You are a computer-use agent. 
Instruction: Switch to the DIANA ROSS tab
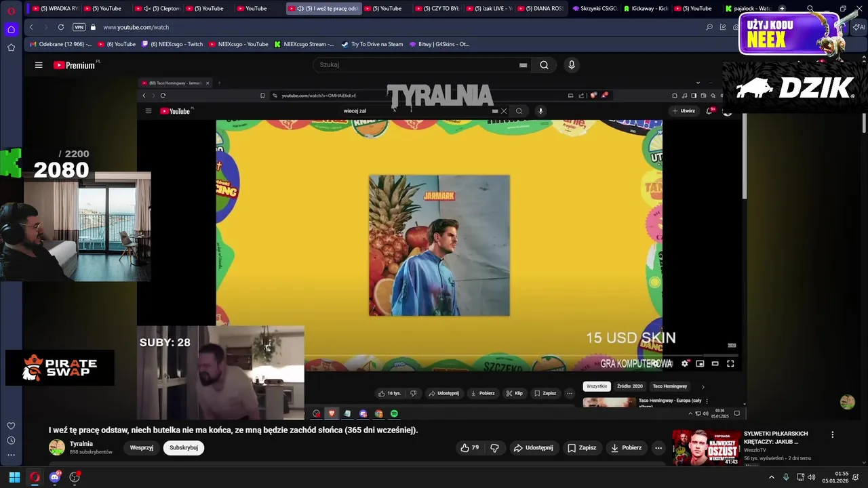[540, 9]
